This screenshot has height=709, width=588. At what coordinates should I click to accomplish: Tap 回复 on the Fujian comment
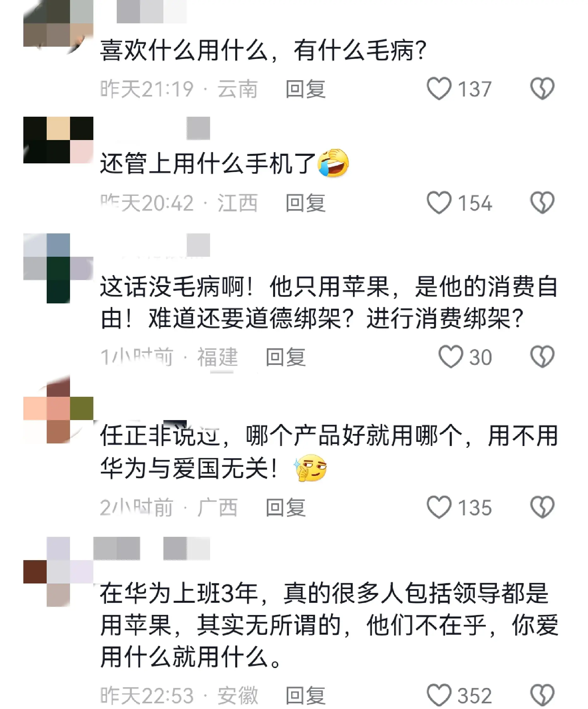(x=286, y=357)
